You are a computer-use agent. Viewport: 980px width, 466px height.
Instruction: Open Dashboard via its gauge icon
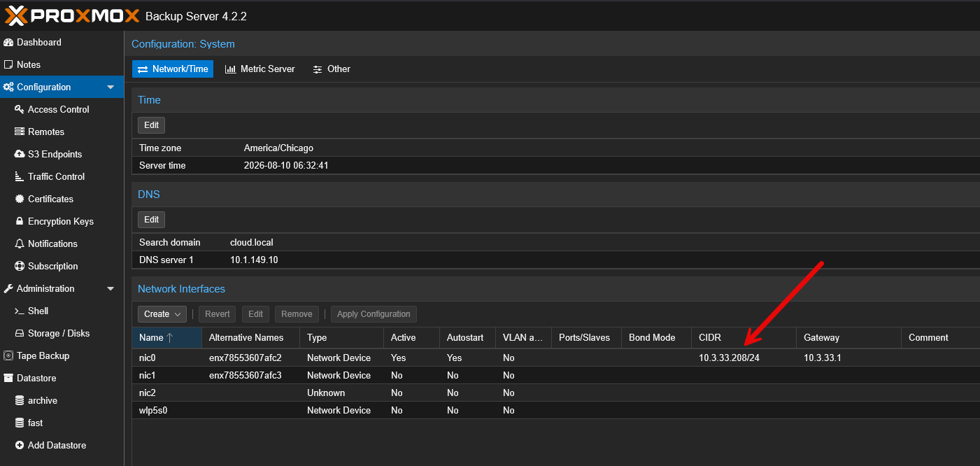click(8, 42)
